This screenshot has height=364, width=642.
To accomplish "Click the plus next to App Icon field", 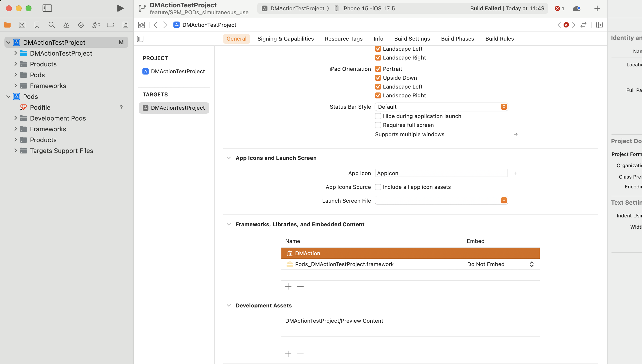I will coord(516,173).
